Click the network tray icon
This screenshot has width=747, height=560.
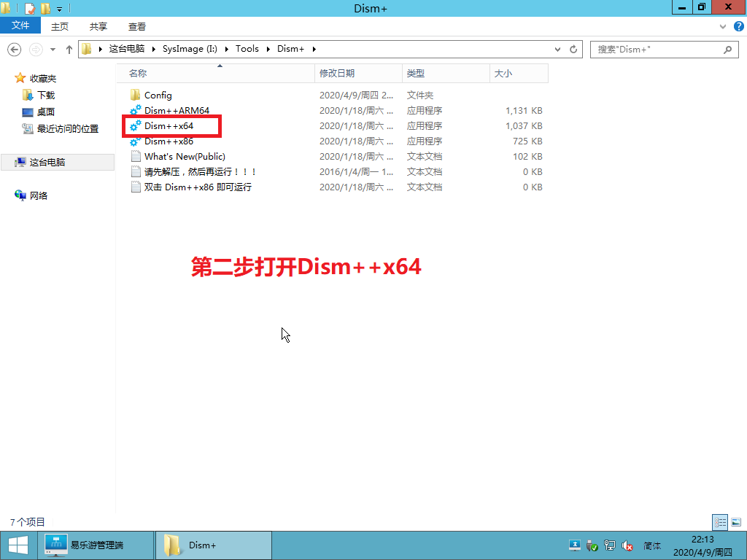(x=609, y=545)
